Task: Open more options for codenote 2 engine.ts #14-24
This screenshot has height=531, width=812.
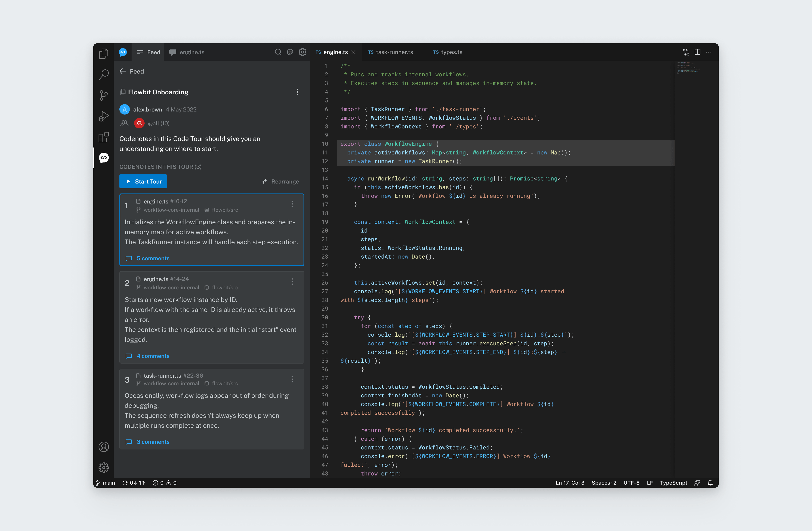Action: [292, 282]
